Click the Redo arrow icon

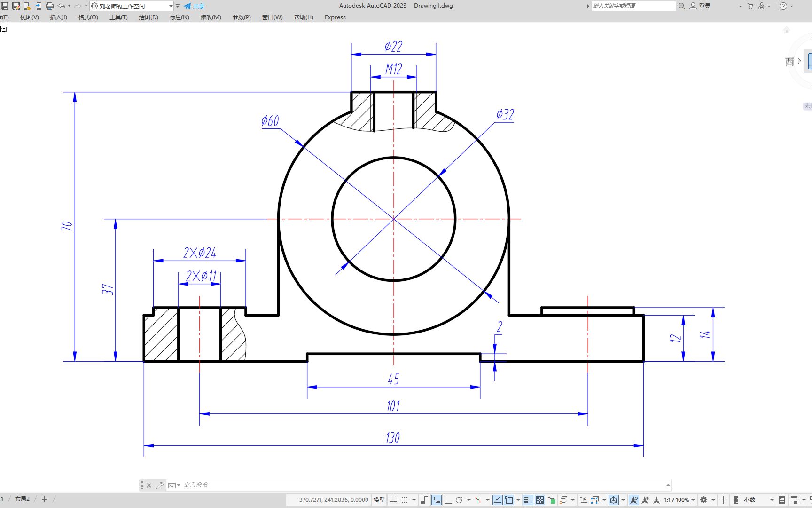(x=78, y=6)
